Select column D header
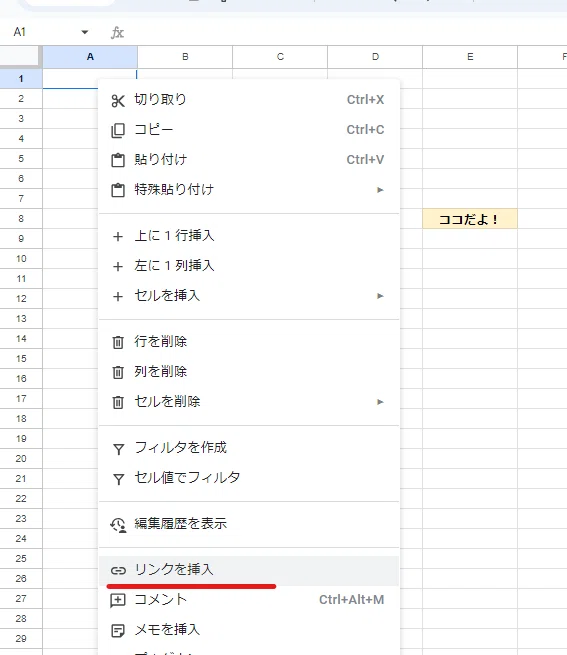 375,57
